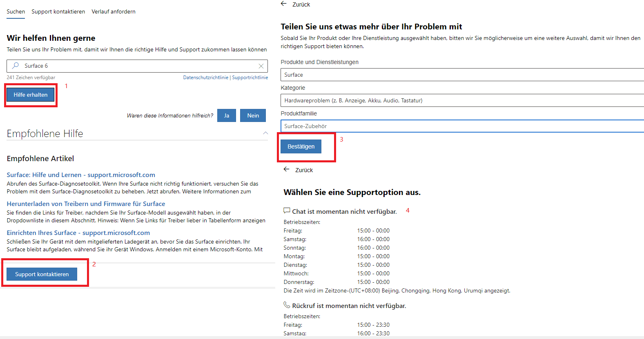
Task: Open the Supportrichtlinie link
Action: point(250,78)
